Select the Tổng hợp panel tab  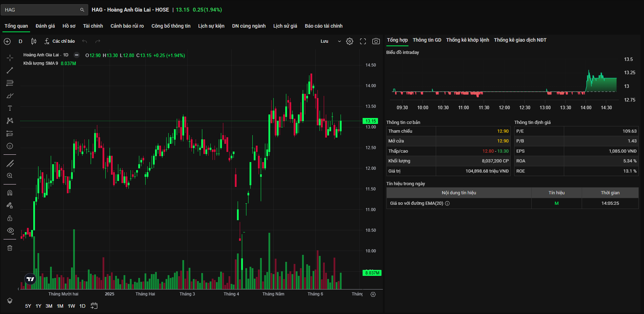(397, 40)
